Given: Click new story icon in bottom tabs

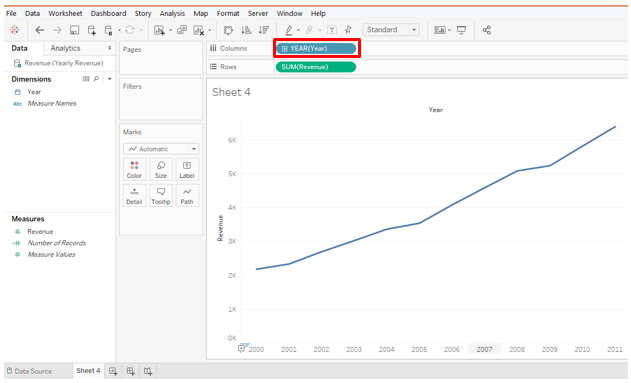Looking at the screenshot, I should pos(148,371).
